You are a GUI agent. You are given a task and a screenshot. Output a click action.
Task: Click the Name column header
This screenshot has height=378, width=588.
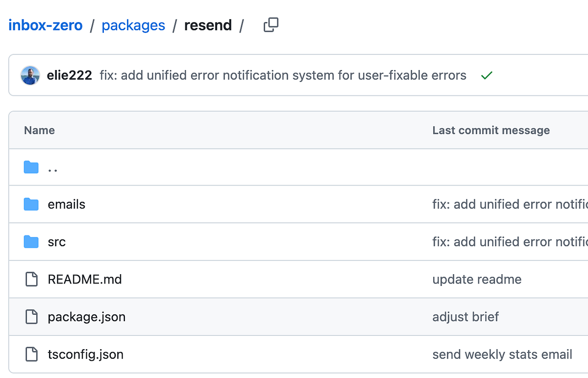pyautogui.click(x=39, y=130)
